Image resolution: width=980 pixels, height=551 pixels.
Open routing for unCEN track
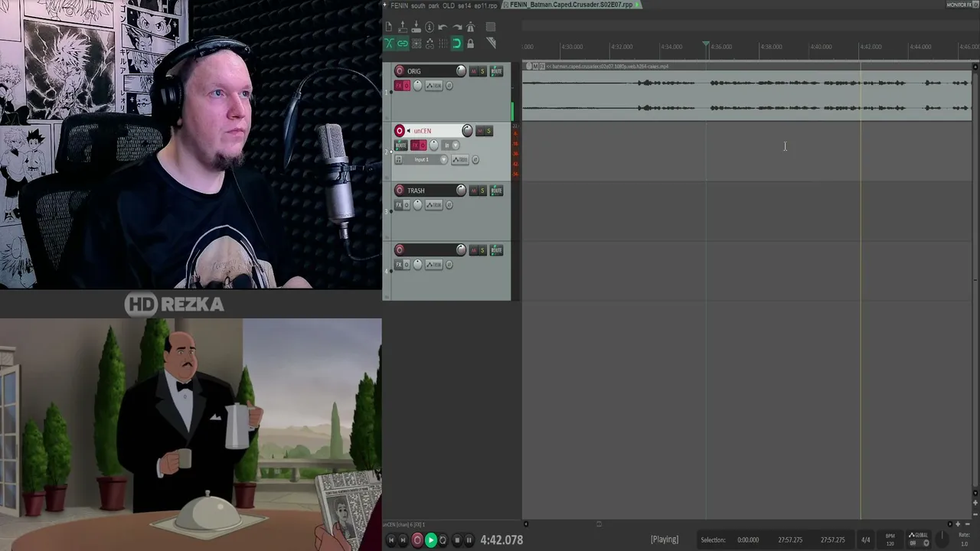[x=400, y=145]
